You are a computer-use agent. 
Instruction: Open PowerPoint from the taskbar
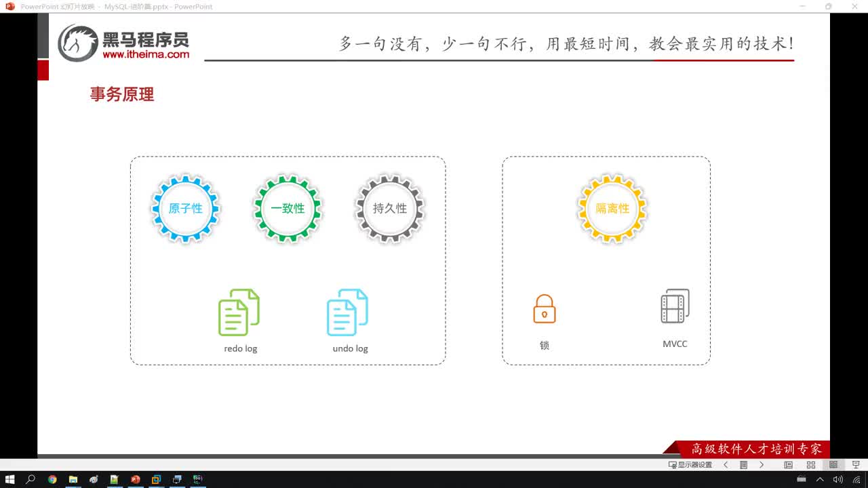[x=135, y=479]
